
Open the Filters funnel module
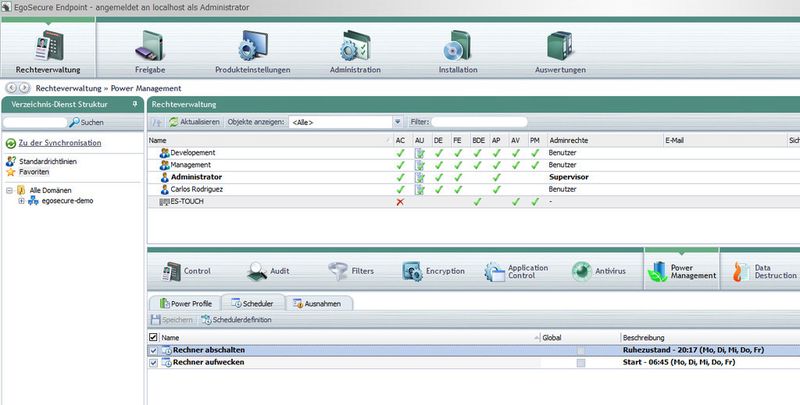[x=351, y=271]
